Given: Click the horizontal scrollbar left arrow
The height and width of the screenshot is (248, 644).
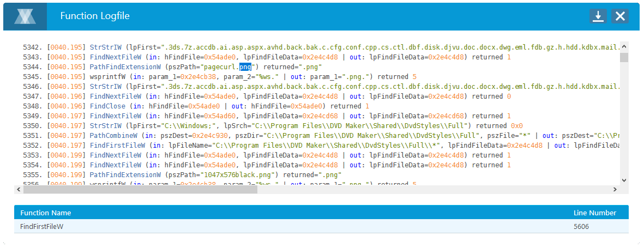Looking at the screenshot, I should tap(19, 189).
